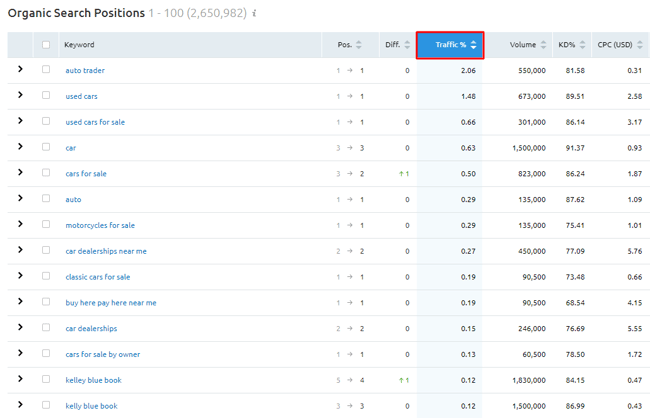Select all rows with header checkbox

[x=46, y=45]
